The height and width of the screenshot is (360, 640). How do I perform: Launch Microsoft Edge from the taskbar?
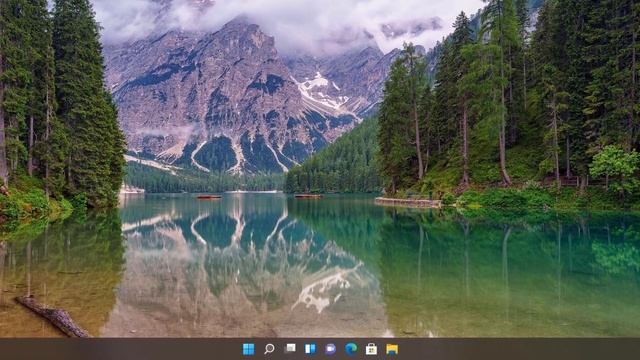coord(351,349)
